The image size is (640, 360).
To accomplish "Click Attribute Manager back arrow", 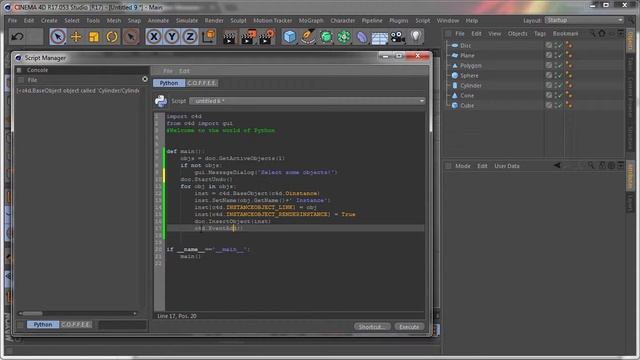I will [x=557, y=165].
